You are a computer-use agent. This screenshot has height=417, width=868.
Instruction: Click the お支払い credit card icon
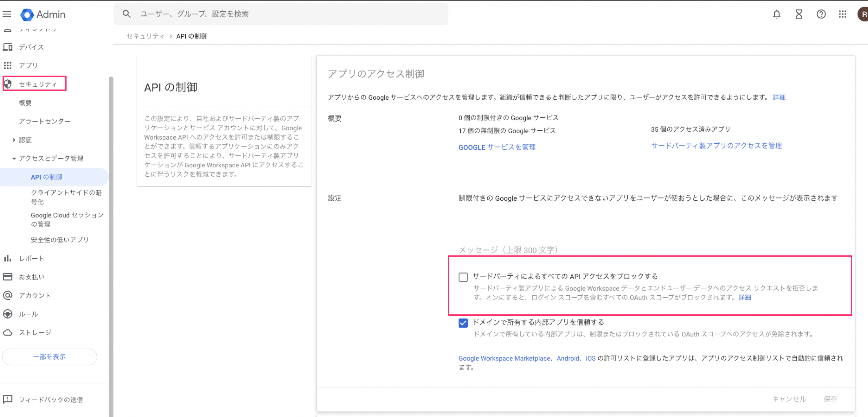click(8, 277)
